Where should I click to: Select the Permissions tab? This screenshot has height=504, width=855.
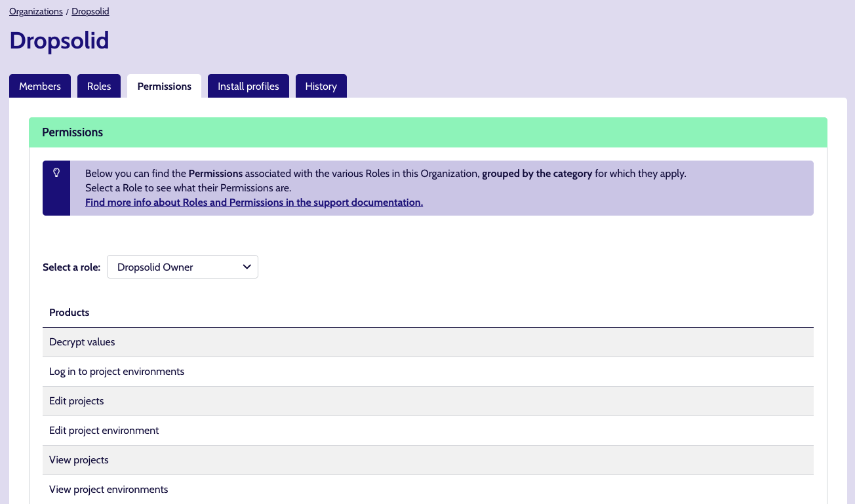point(165,86)
